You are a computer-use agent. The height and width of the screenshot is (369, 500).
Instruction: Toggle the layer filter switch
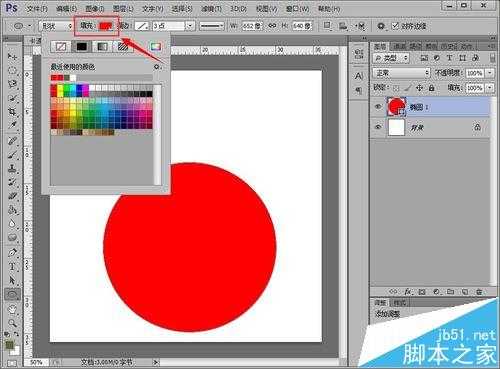[x=492, y=58]
